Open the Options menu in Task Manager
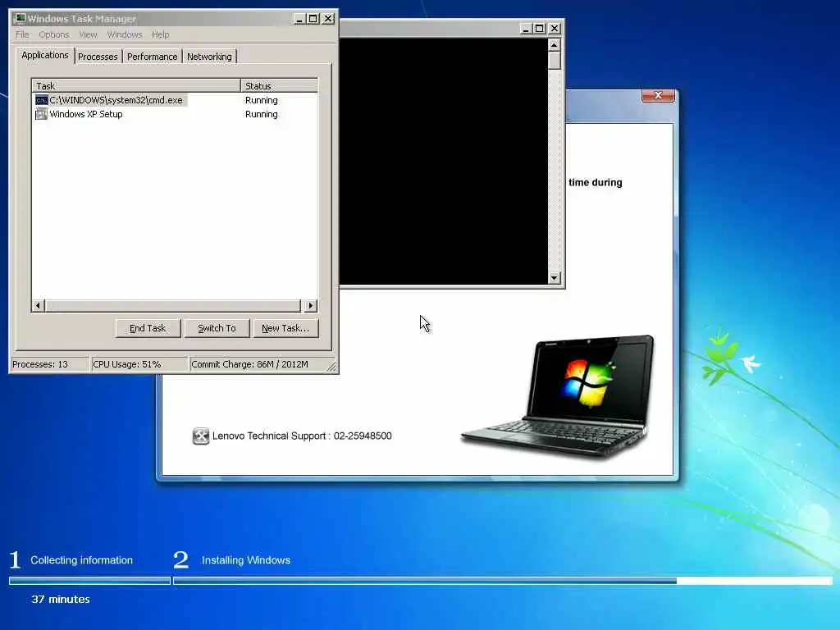840x630 pixels. (54, 34)
